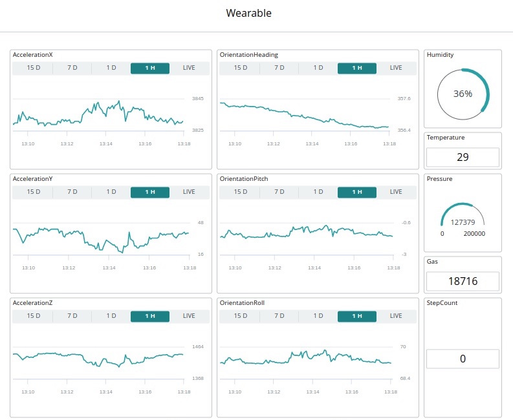Select 7 D range in AccelerationZ widget

(x=72, y=316)
